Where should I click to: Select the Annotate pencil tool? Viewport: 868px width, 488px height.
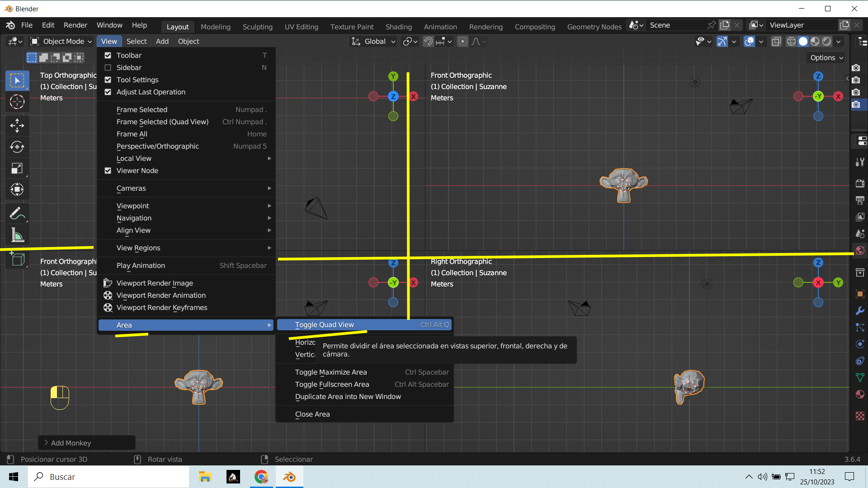17,213
